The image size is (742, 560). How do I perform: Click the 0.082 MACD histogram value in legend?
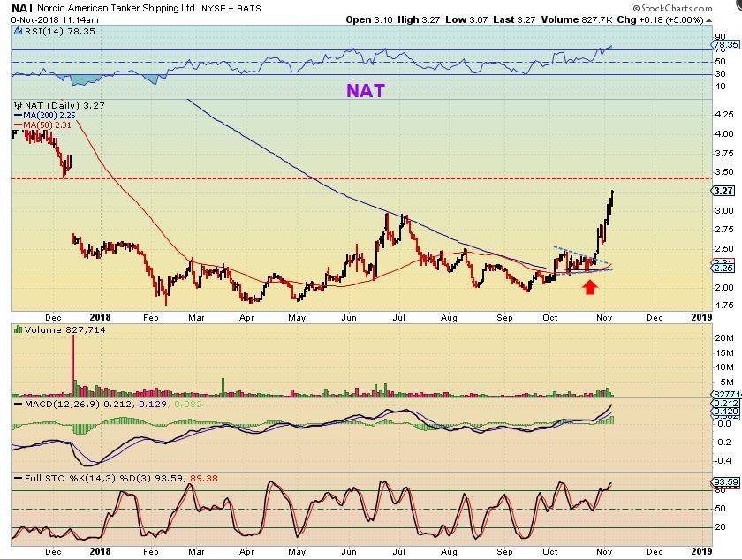click(188, 405)
